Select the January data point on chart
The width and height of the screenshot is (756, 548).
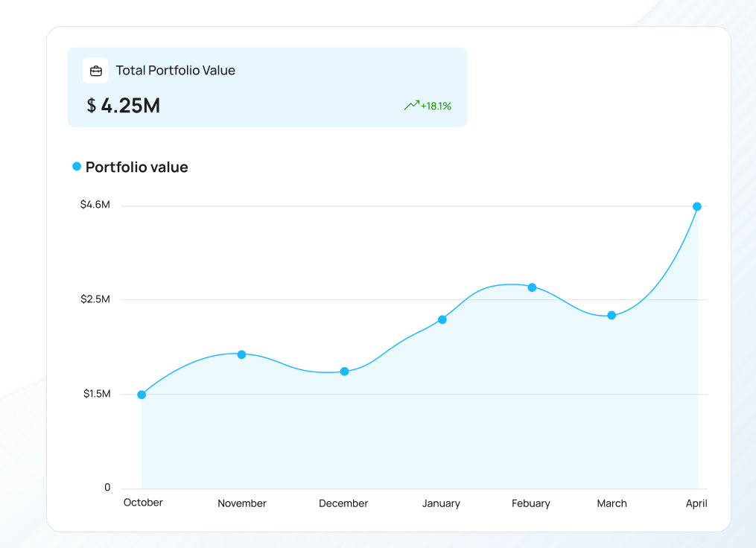[442, 319]
